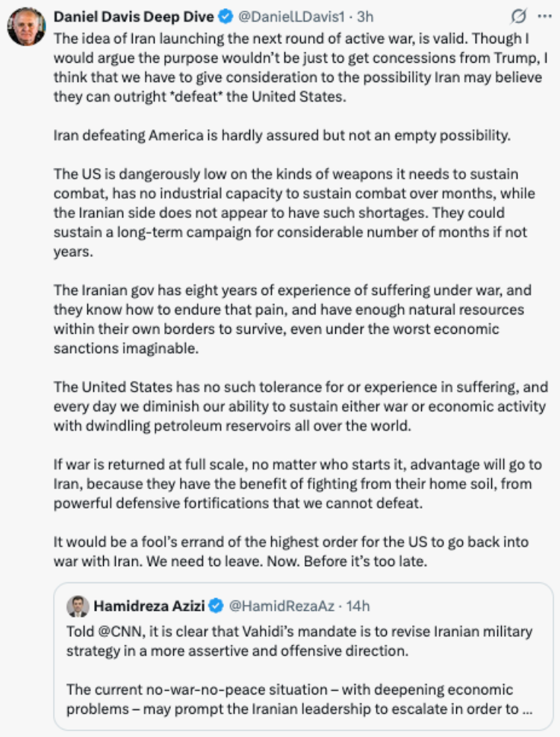The image size is (560, 737).
Task: Click the Grok explain icon on the post
Action: pos(518,17)
